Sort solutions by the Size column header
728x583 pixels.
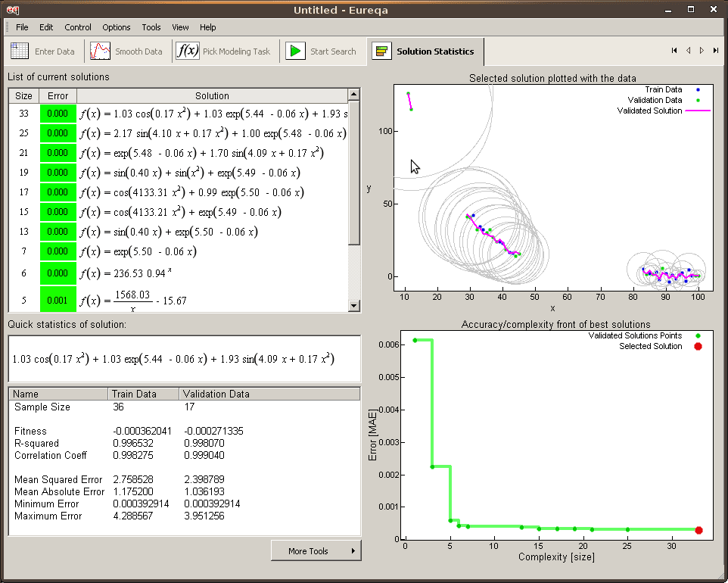click(23, 95)
